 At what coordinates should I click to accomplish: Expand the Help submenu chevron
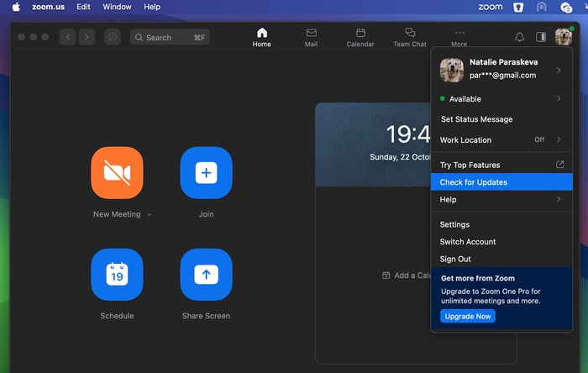pos(559,199)
